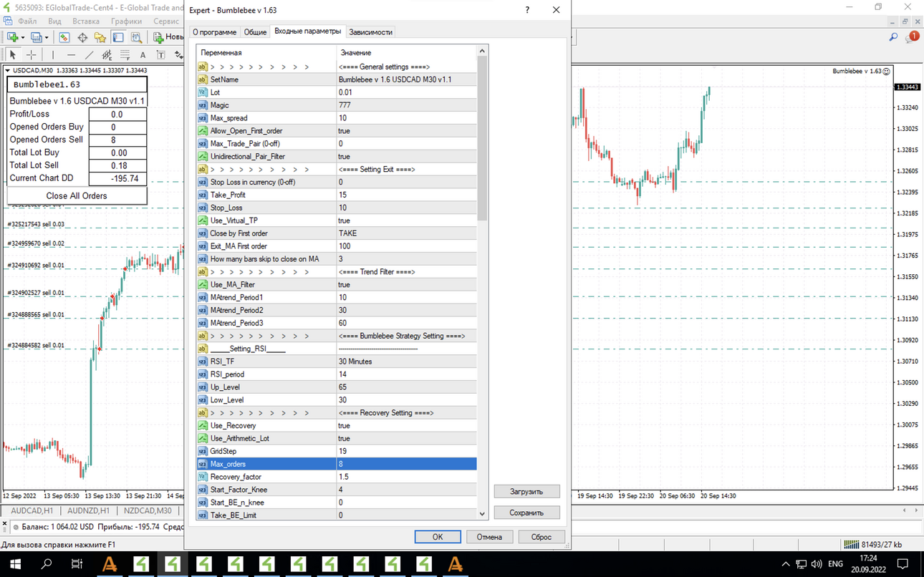Open the ENG language indicator in tray
The height and width of the screenshot is (577, 924).
pyautogui.click(x=835, y=564)
